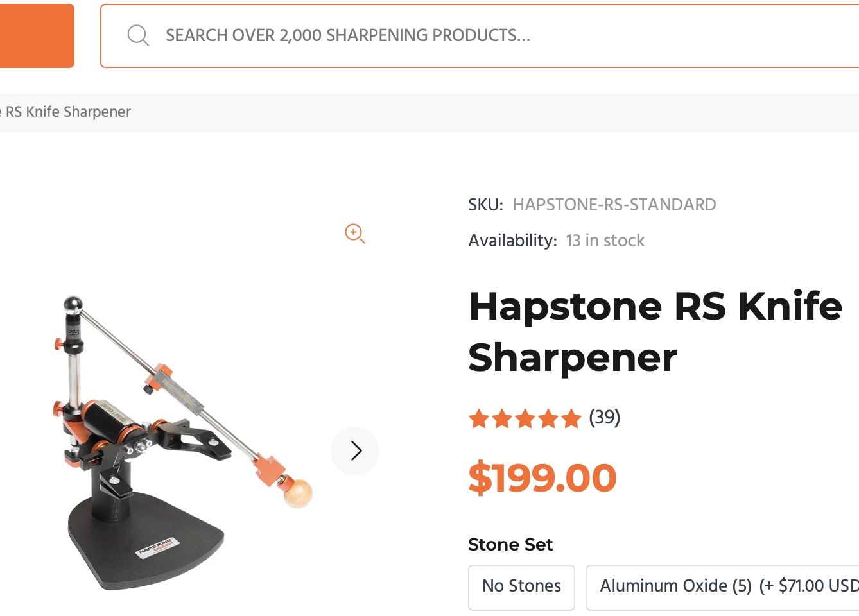
Task: Click the orange store logo block
Action: click(35, 35)
